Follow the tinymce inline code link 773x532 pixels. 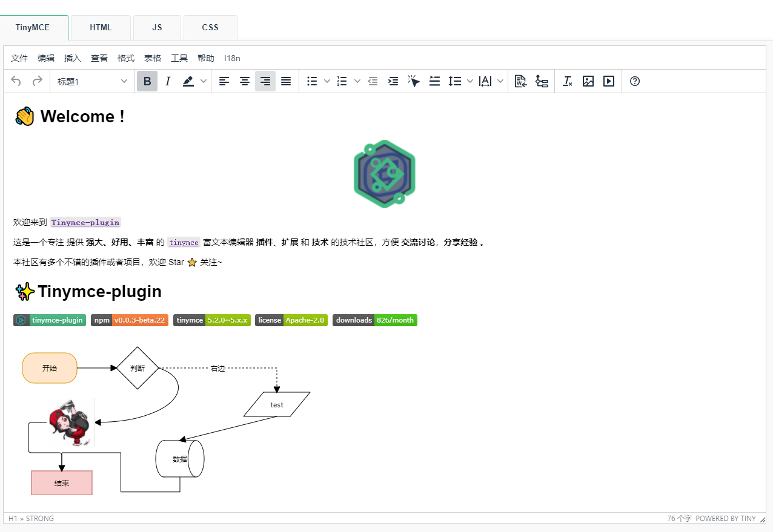[184, 243]
